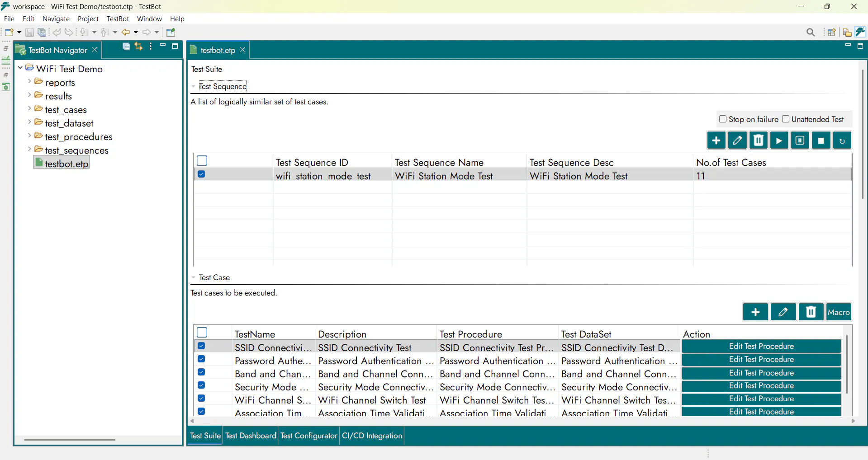Add a new test sequence with the plus button
868x460 pixels.
point(716,141)
